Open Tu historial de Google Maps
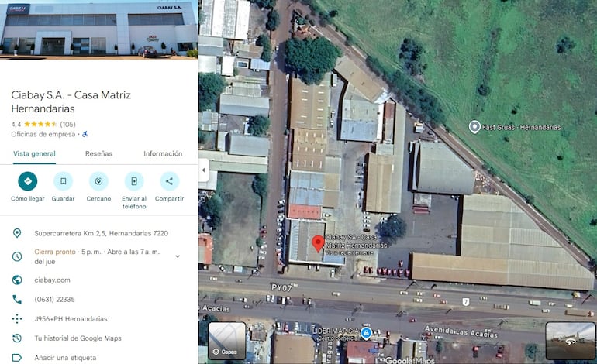This screenshot has height=364, width=597. 78,338
